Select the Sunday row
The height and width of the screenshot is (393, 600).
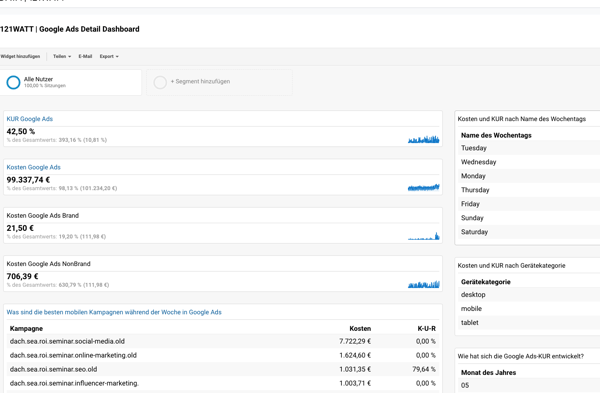[529, 218]
